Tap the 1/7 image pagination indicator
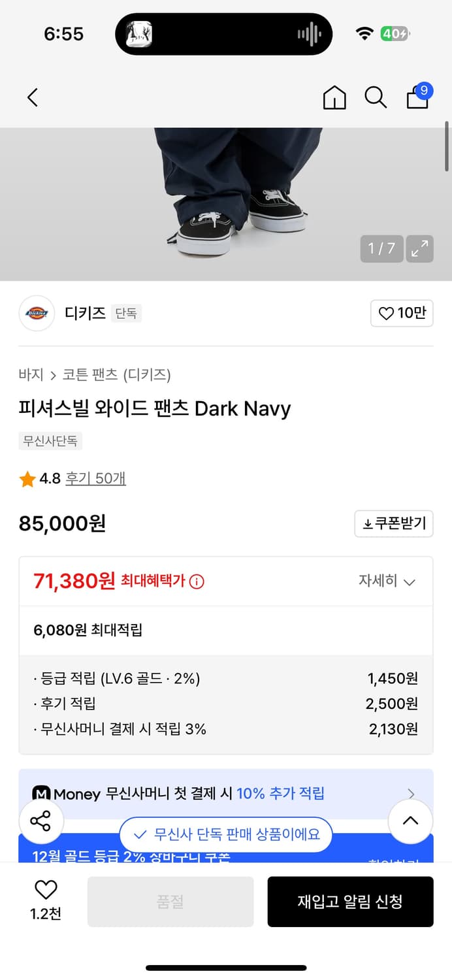452x980 pixels. pyautogui.click(x=381, y=249)
